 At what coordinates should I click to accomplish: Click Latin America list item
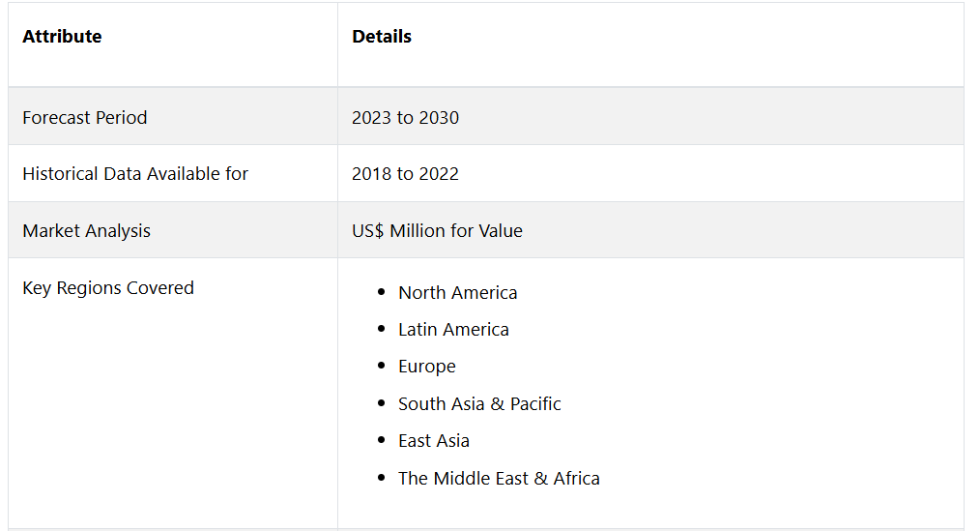[453, 330]
